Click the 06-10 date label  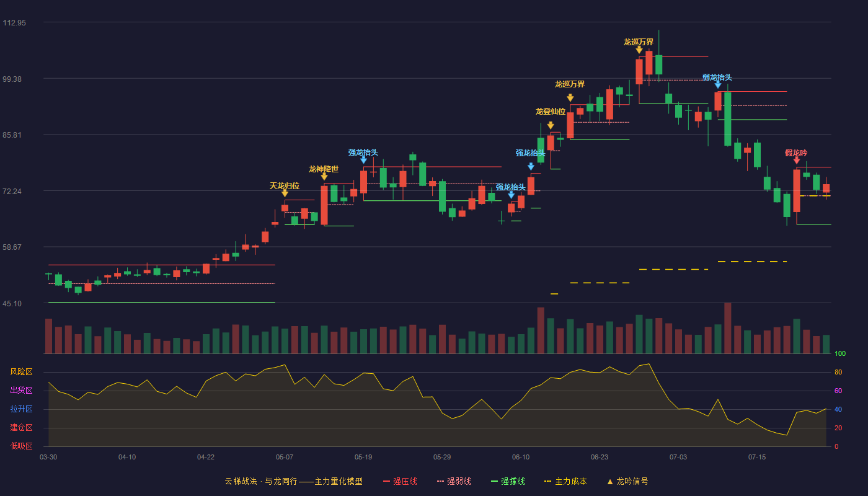pyautogui.click(x=521, y=457)
